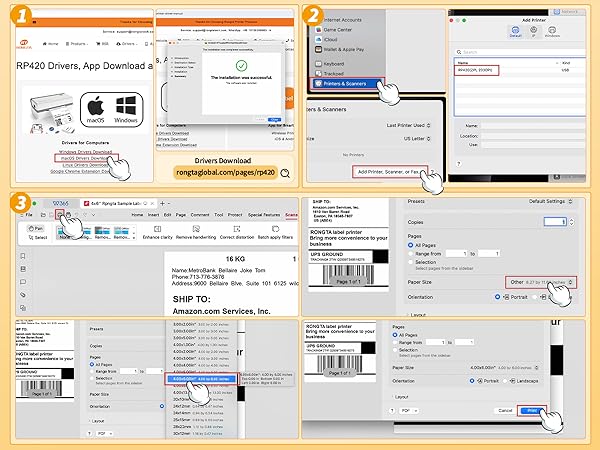The height and width of the screenshot is (450, 600).
Task: Open the Comment tab in PDF editor
Action: point(200,215)
